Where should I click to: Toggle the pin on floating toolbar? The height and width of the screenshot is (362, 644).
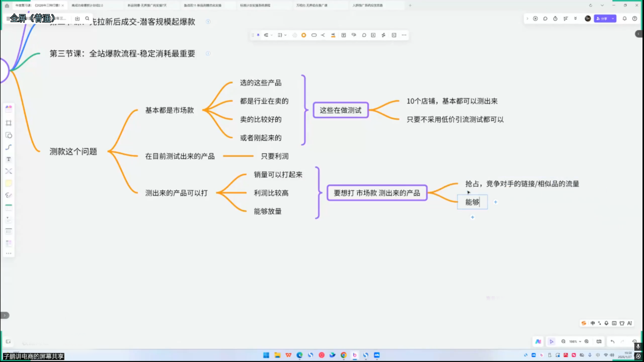click(258, 35)
